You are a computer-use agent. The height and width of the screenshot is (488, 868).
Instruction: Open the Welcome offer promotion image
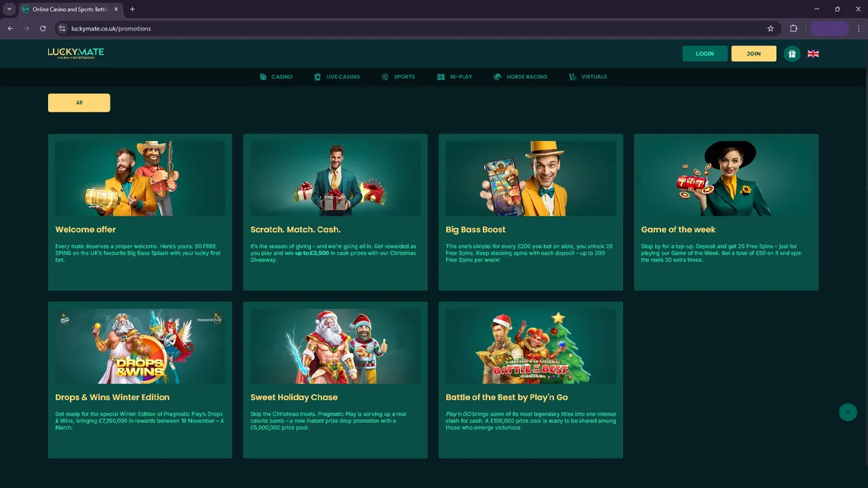coord(140,178)
